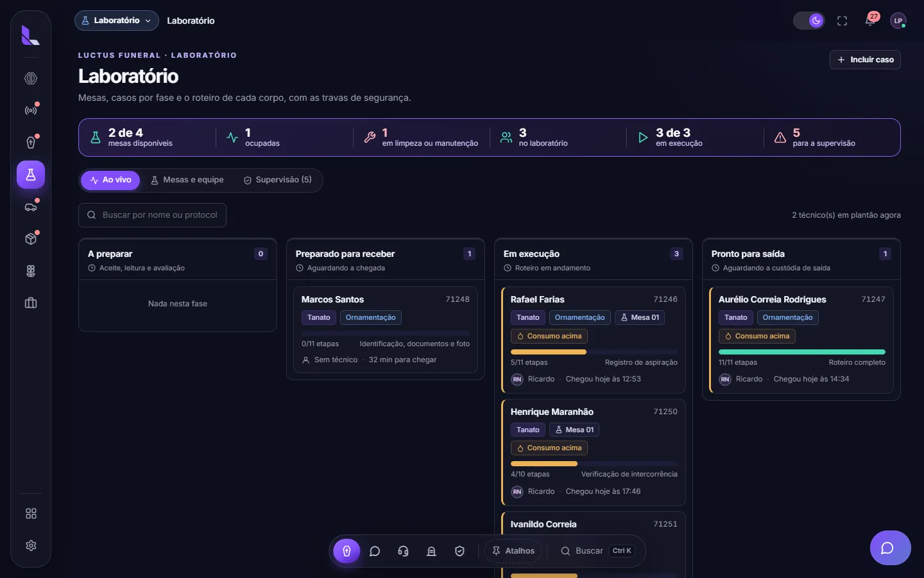
Task: Click the Tanato tag on Aurélio Correia Rodrigues
Action: pos(736,317)
